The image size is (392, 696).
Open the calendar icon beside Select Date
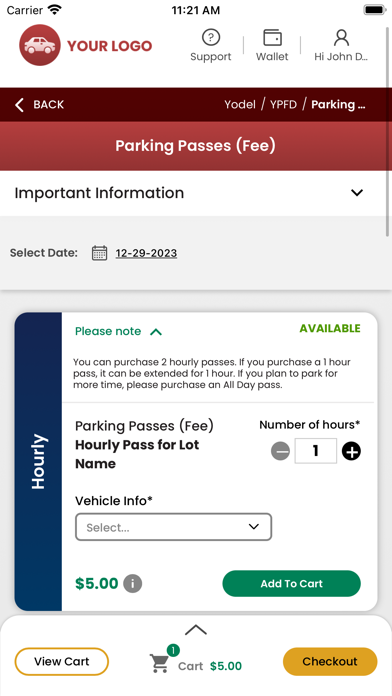click(x=99, y=253)
